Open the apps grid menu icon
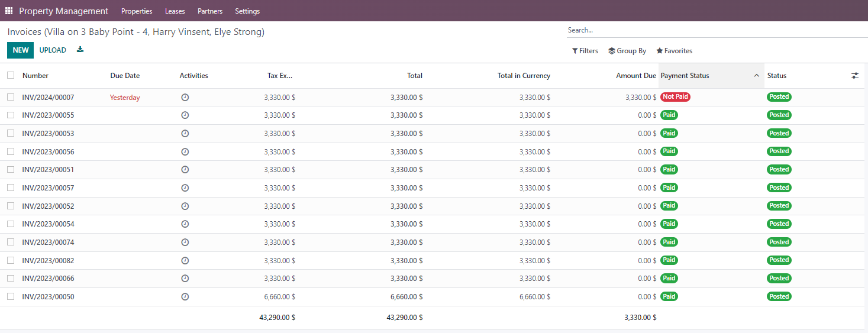The width and height of the screenshot is (868, 333). coord(9,11)
